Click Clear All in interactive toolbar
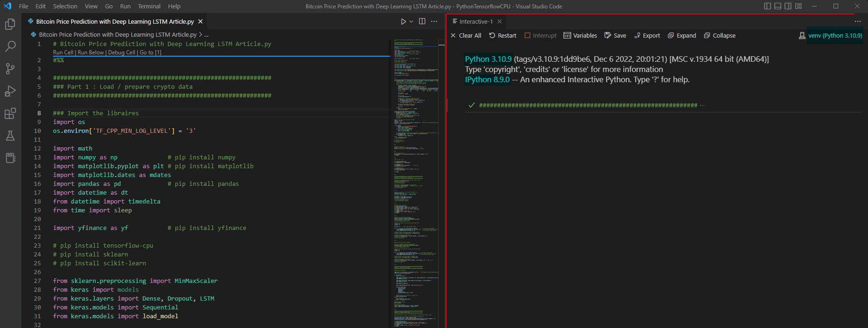Image resolution: width=868 pixels, height=328 pixels. 466,35
